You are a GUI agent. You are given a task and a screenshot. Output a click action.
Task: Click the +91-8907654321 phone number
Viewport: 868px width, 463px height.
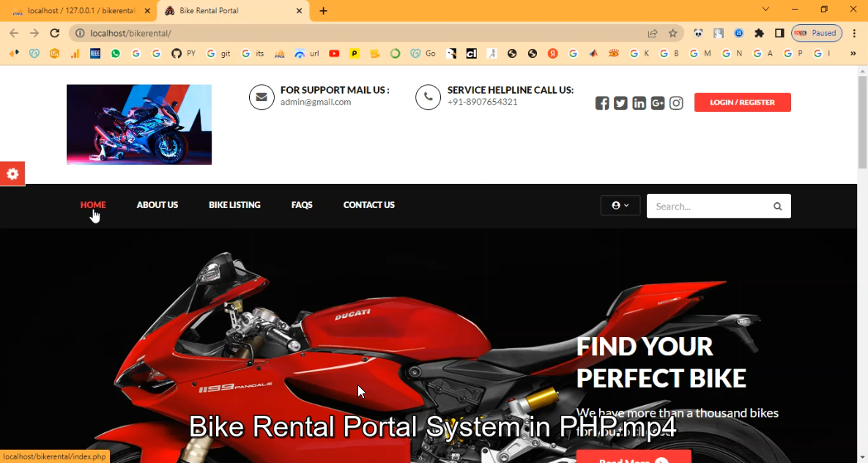click(x=482, y=102)
